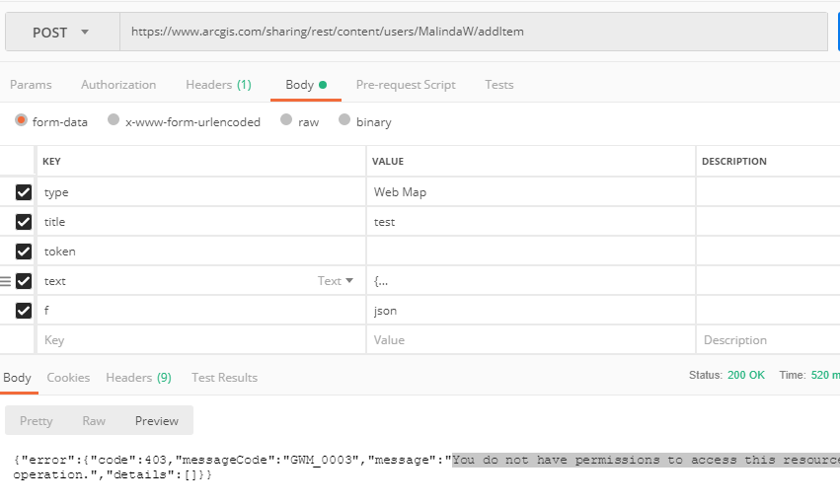Switch response view to Preview
The height and width of the screenshot is (504, 840).
click(x=156, y=421)
